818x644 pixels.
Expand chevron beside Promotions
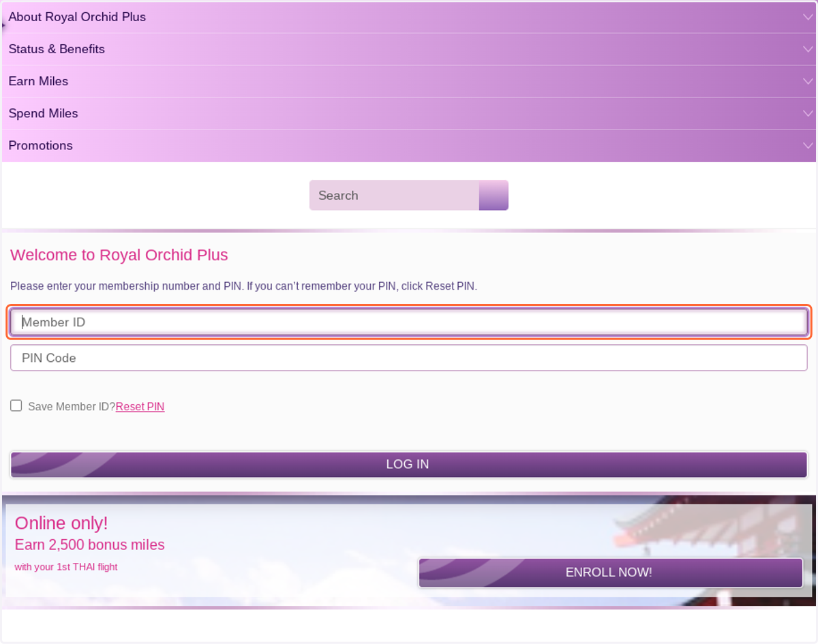[x=808, y=145]
